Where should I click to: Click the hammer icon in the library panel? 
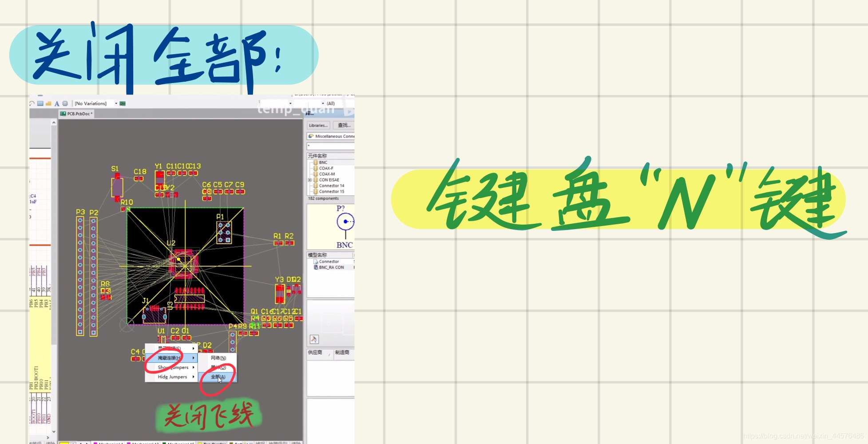coord(314,339)
